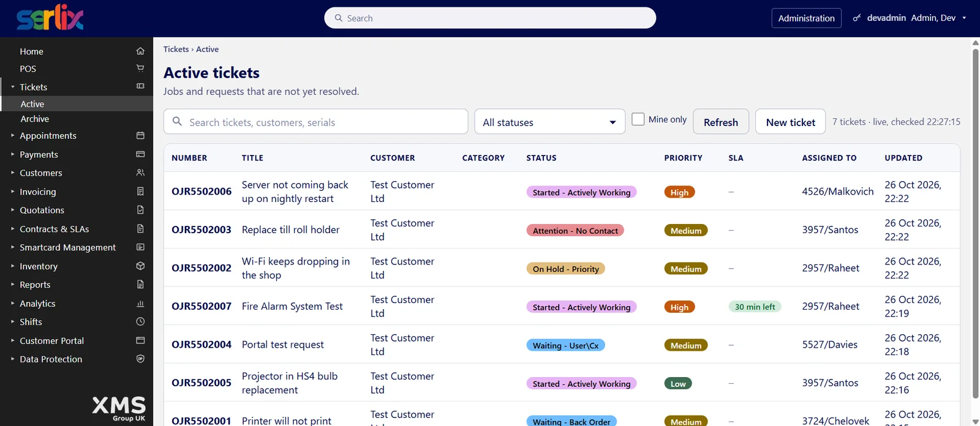980x426 pixels.
Task: Open the All statuses dropdown
Action: 549,122
